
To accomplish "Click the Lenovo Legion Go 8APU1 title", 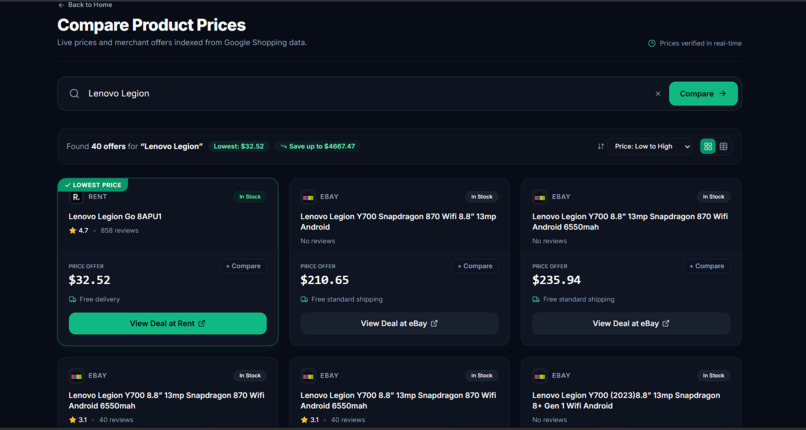I will coord(115,216).
